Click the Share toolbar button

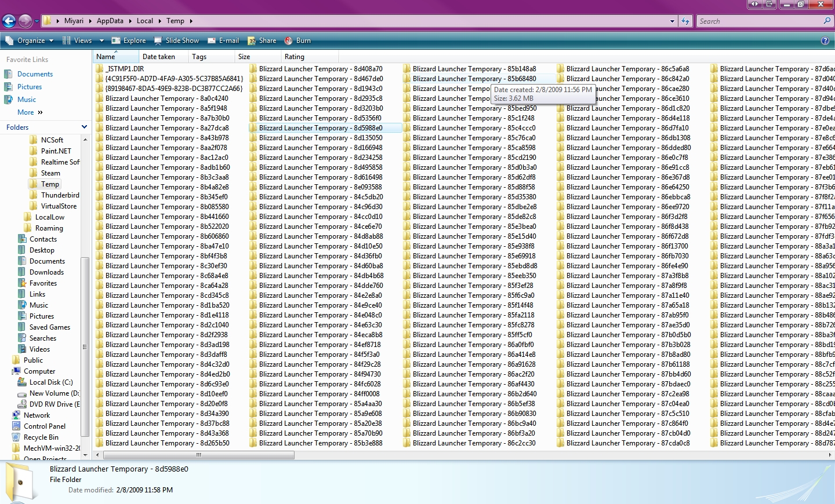click(262, 41)
